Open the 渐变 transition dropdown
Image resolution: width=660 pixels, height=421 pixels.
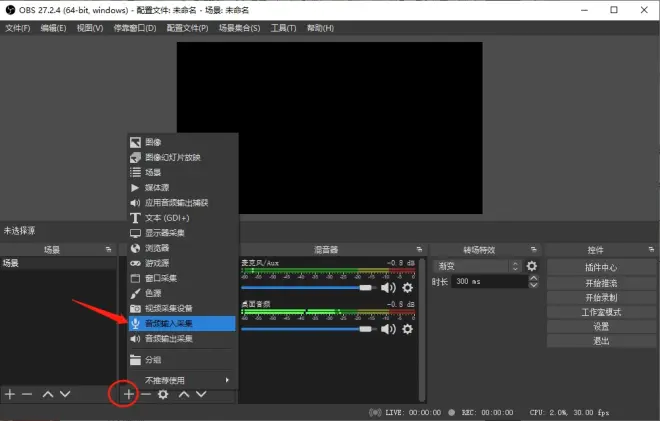(477, 266)
